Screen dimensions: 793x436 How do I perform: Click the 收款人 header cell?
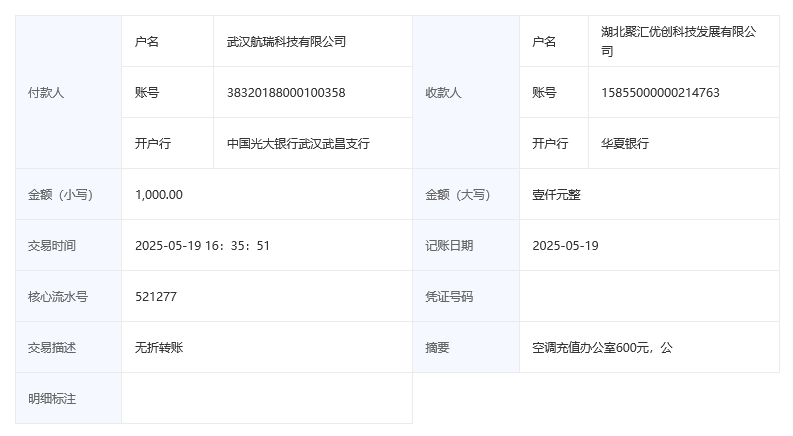(443, 93)
